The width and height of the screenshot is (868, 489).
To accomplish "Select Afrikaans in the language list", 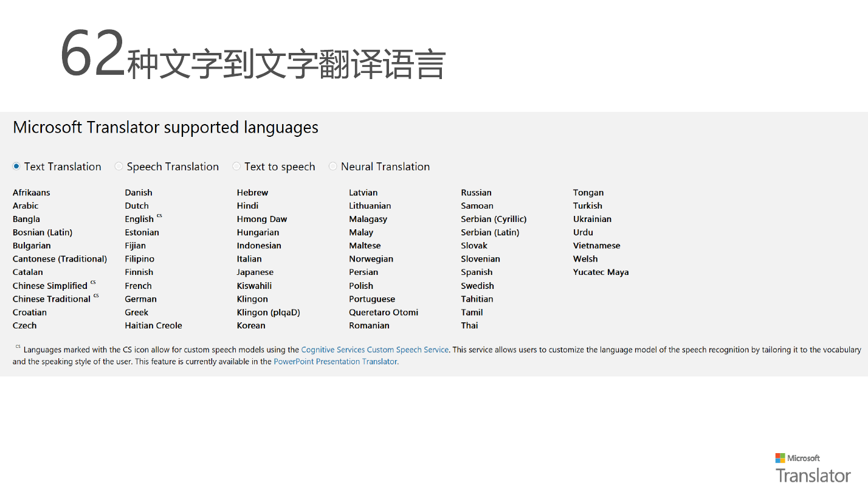I will click(x=32, y=192).
